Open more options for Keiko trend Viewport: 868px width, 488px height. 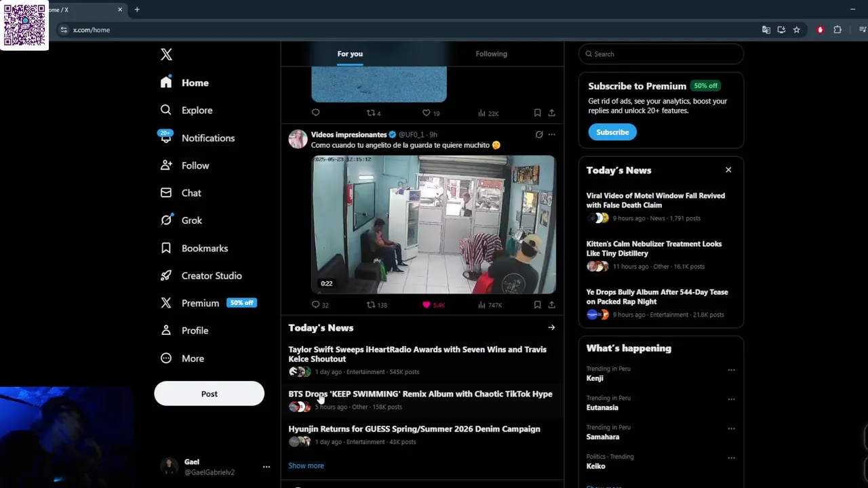tap(731, 458)
